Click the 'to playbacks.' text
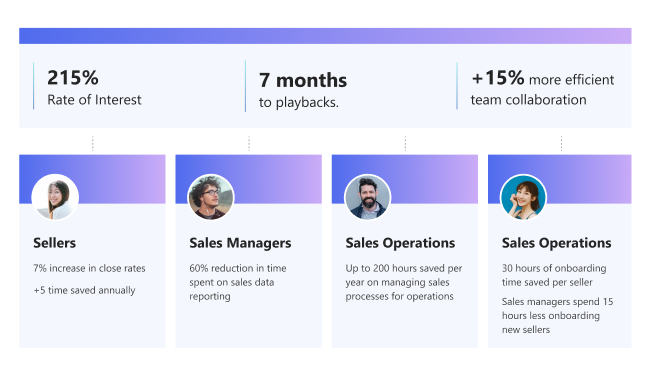648x375 pixels. (x=299, y=102)
